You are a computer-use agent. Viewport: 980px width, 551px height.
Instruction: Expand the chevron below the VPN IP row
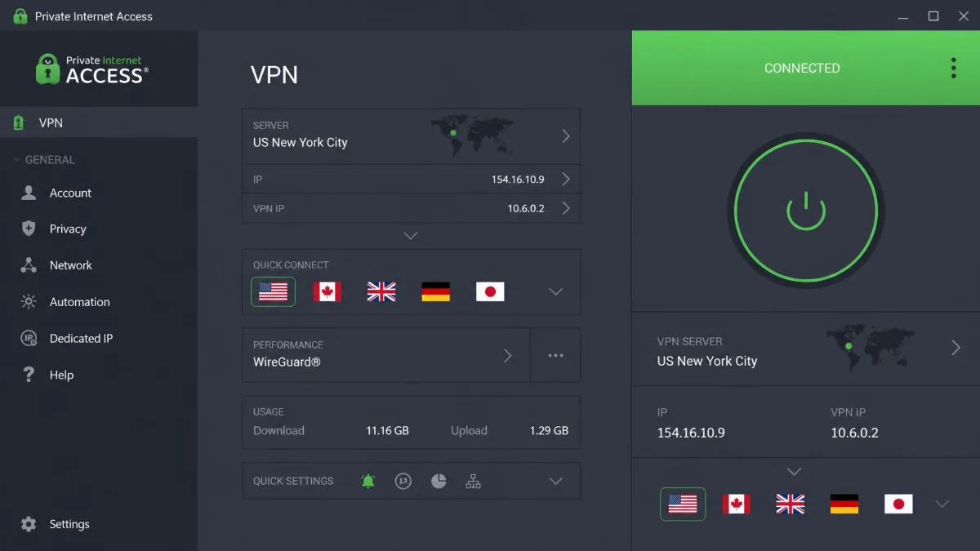411,236
